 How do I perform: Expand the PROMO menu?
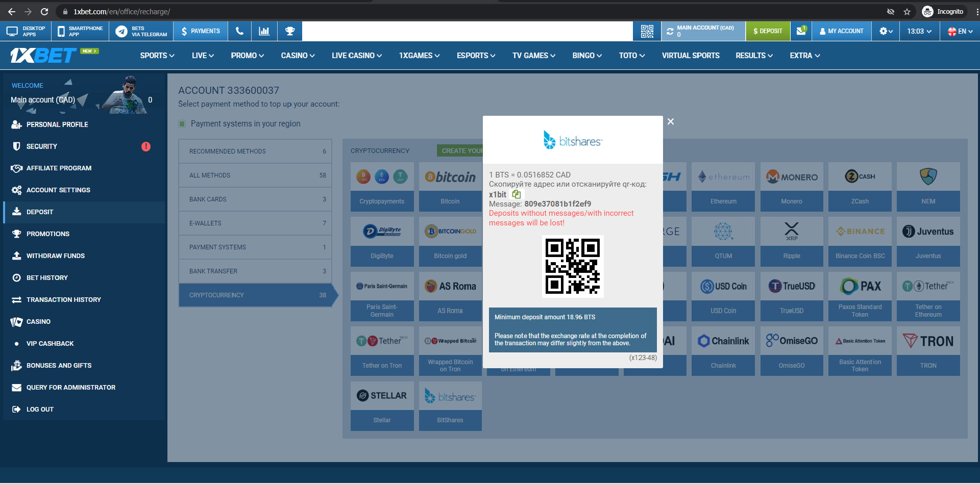pos(247,56)
